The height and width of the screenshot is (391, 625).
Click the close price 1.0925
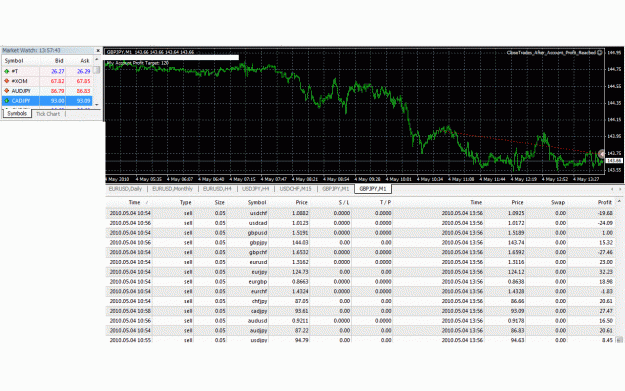coord(516,213)
